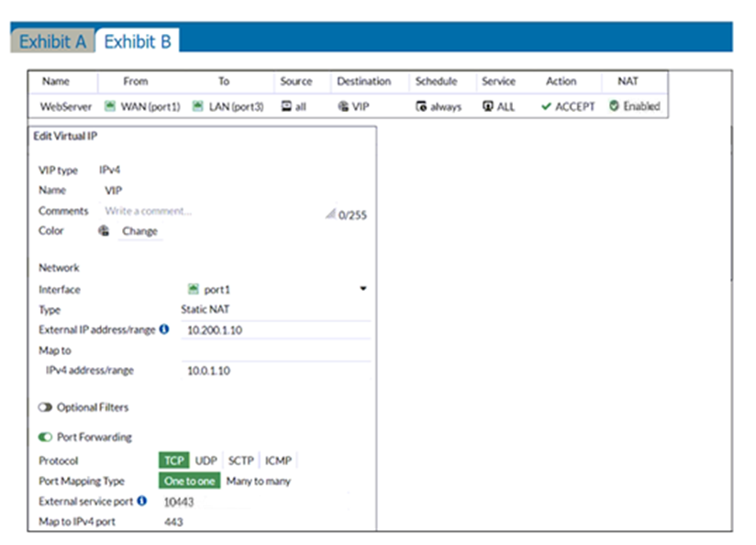Click info icon beside External service port
Viewport: 756px width, 545px height.
(142, 501)
